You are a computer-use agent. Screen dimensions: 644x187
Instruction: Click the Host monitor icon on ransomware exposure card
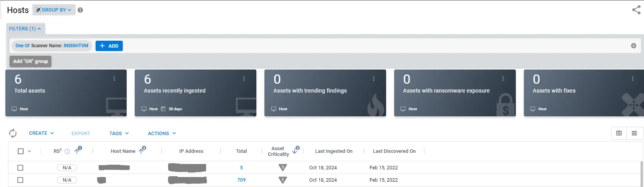coord(403,109)
